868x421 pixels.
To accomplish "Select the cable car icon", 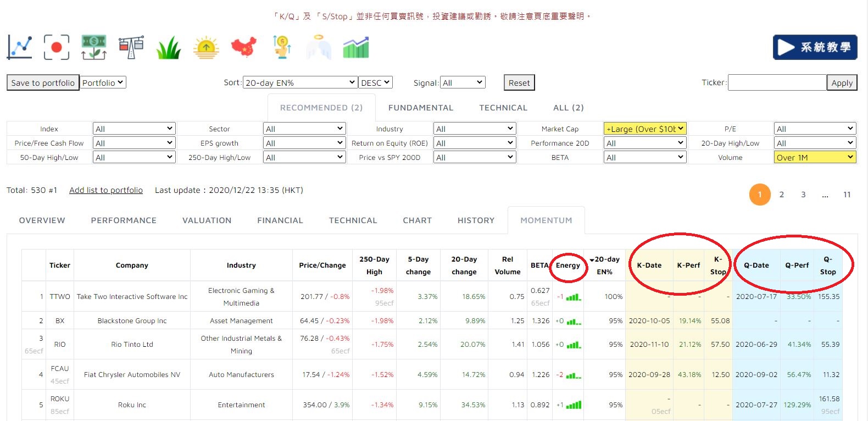I will point(131,47).
